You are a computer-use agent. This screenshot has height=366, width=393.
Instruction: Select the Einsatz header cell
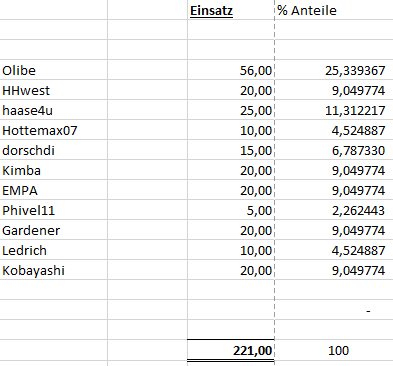tap(231, 10)
